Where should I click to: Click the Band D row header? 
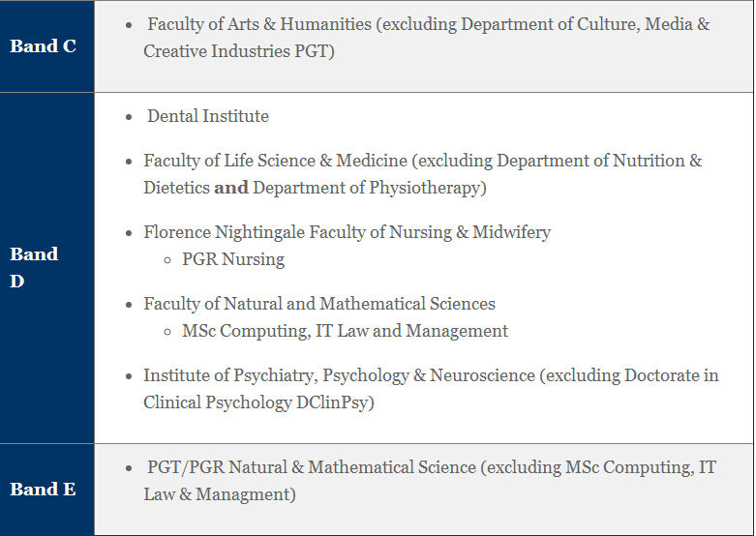34,267
